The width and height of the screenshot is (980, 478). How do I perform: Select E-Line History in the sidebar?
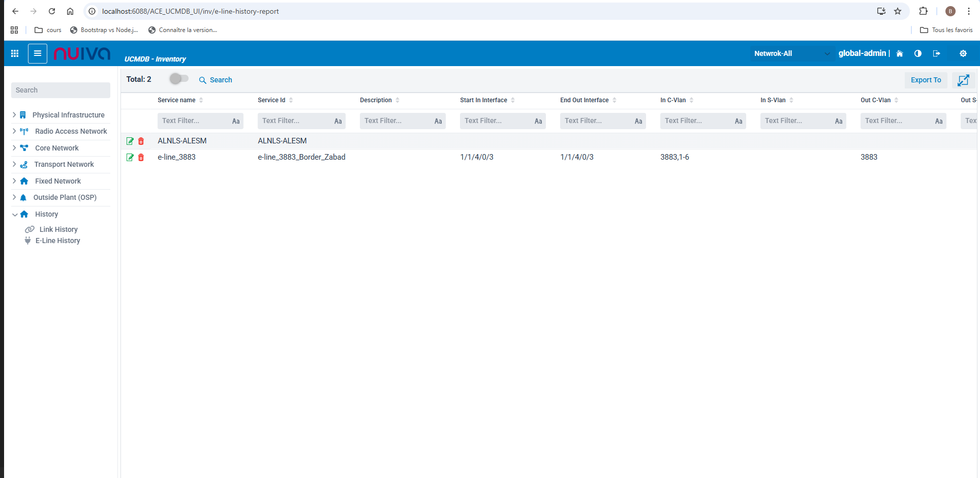click(x=57, y=241)
